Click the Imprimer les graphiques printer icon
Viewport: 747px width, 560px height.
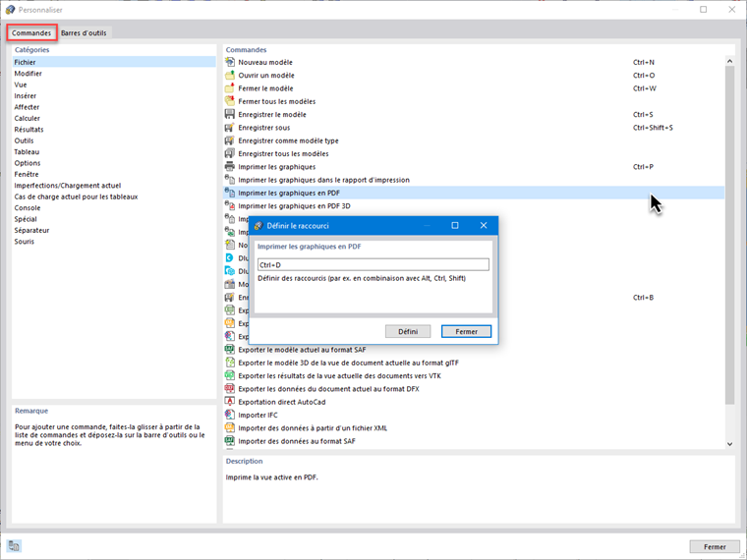tap(230, 167)
